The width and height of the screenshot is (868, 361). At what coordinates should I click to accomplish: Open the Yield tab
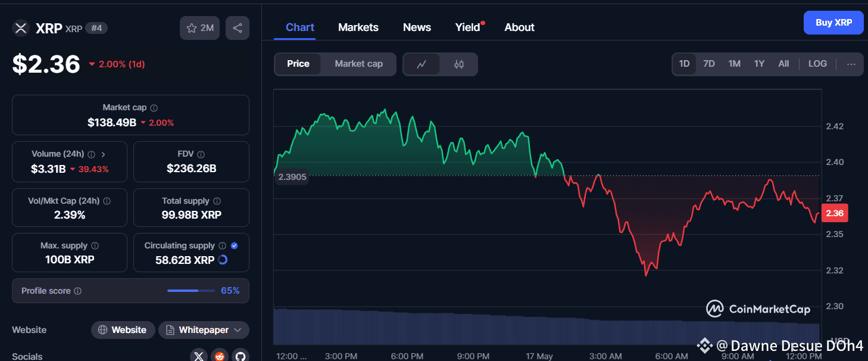468,27
